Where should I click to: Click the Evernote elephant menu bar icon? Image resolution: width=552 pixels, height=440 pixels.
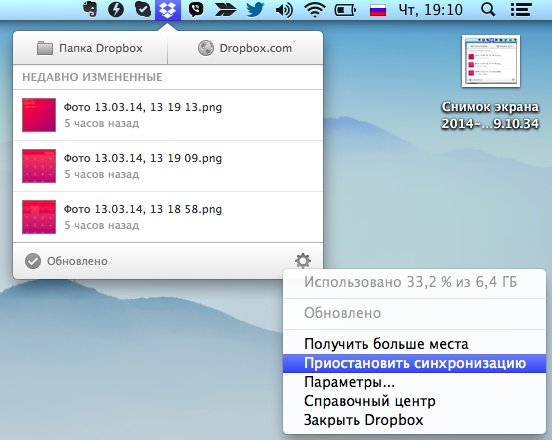click(90, 10)
